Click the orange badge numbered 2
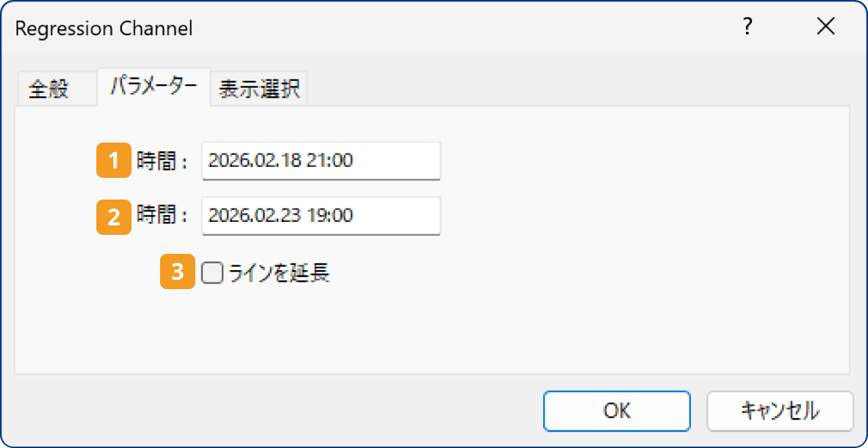868x448 pixels. click(113, 217)
